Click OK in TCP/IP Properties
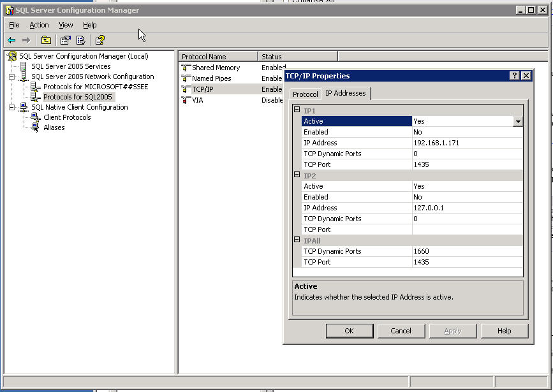This screenshot has width=553, height=392. click(349, 331)
